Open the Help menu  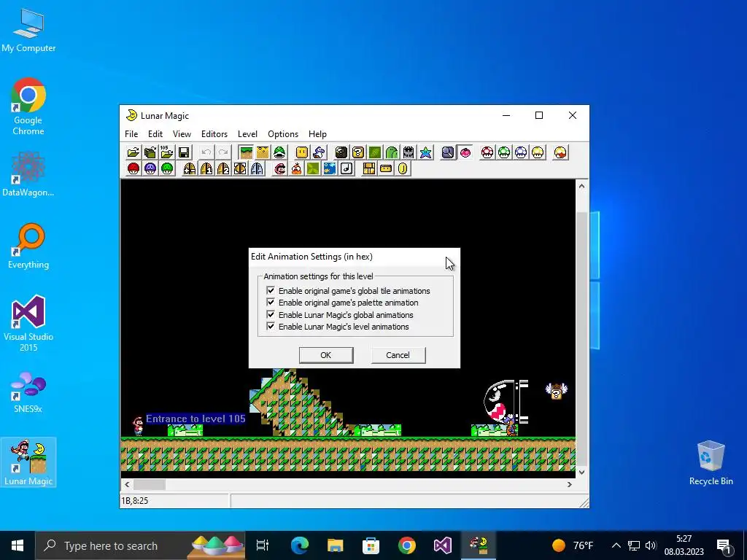coord(317,134)
